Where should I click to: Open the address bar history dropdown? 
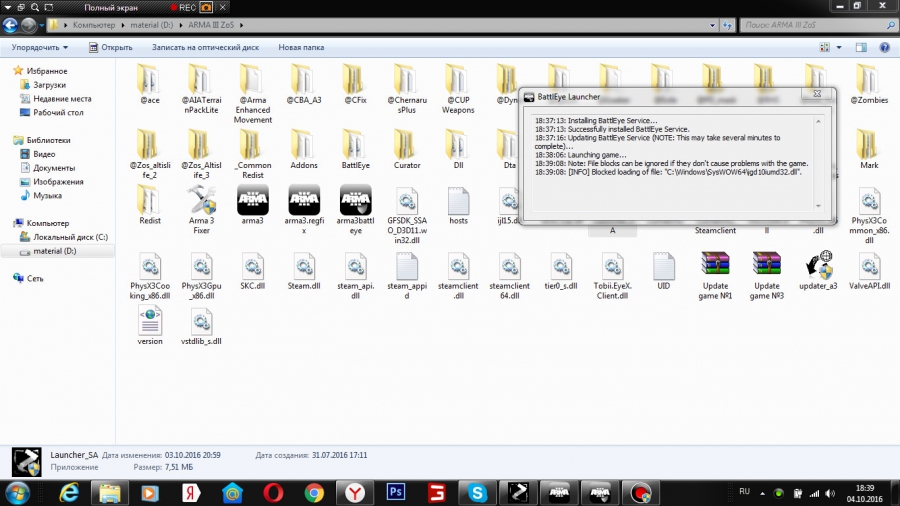[x=712, y=25]
